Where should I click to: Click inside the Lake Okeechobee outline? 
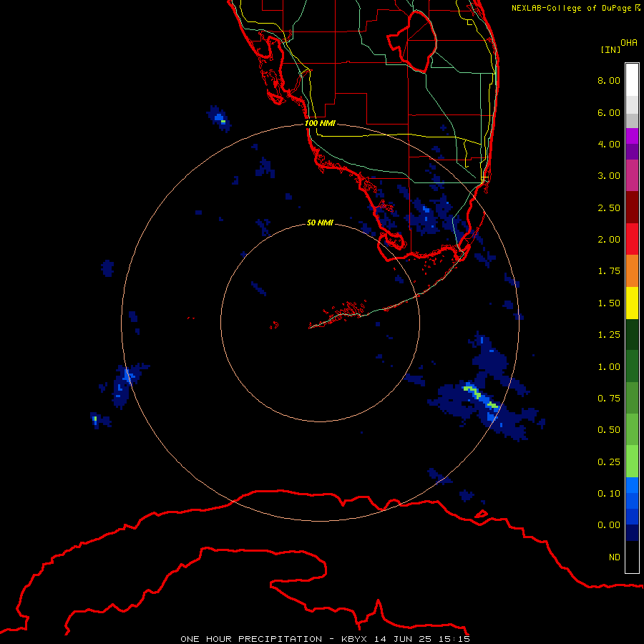(x=415, y=41)
